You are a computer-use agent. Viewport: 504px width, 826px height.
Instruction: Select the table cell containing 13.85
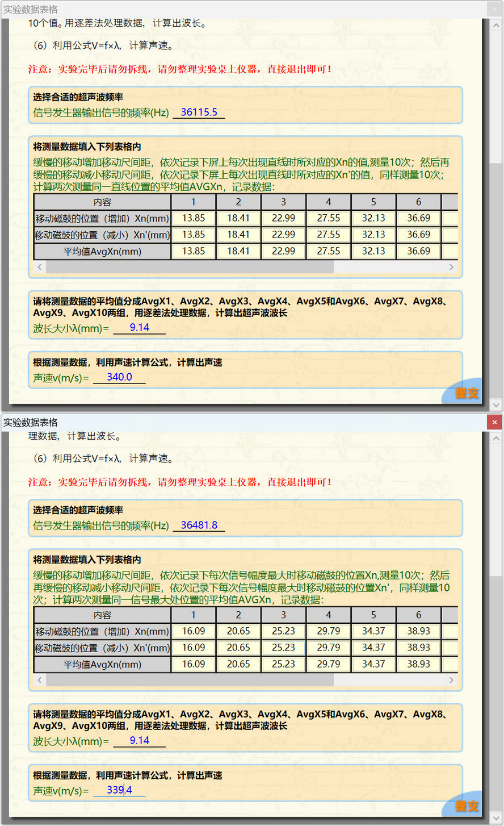[193, 218]
